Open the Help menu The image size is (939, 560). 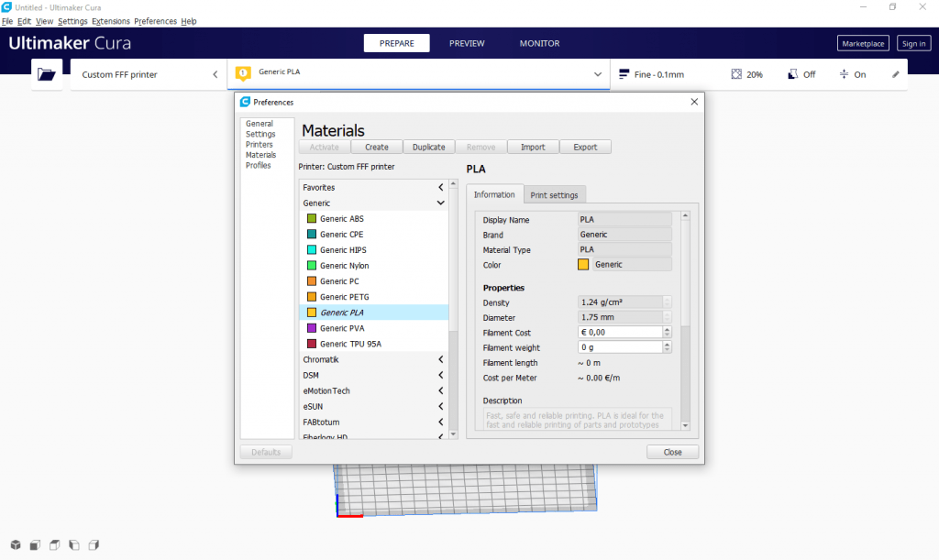pyautogui.click(x=189, y=21)
